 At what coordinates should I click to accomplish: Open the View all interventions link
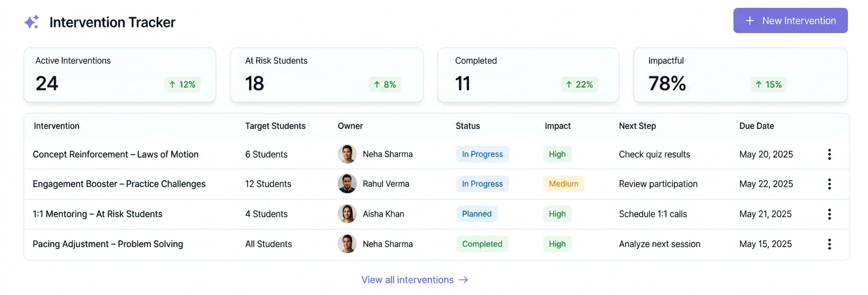click(415, 280)
